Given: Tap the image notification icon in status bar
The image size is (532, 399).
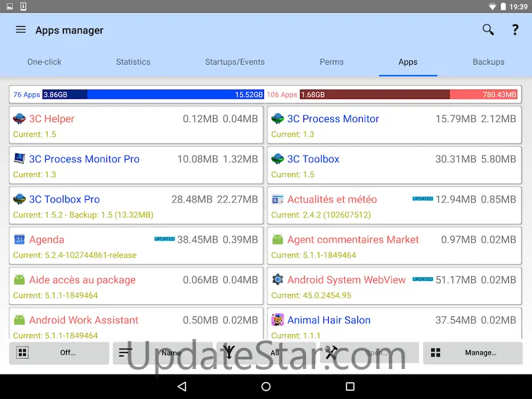Looking at the screenshot, I should pyautogui.click(x=10, y=6).
